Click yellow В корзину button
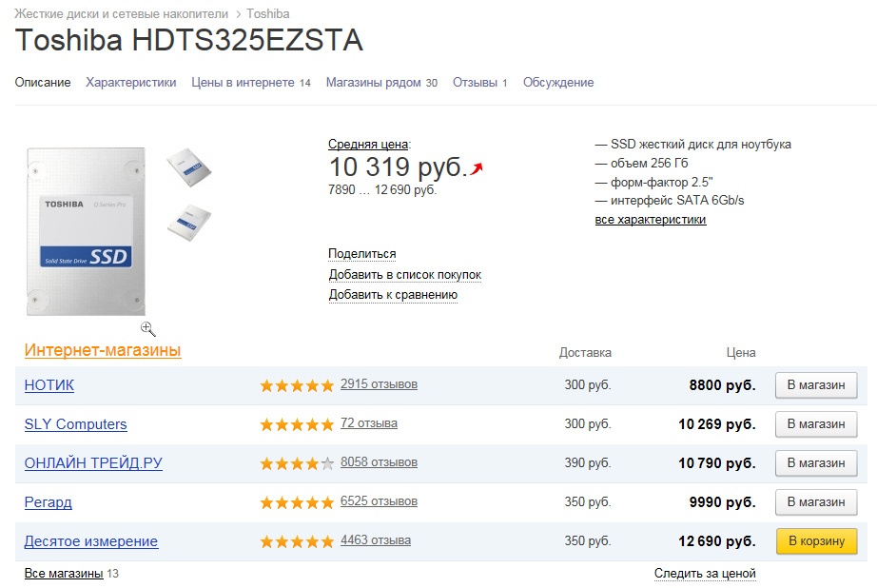Image resolution: width=877 pixels, height=588 pixels. pyautogui.click(x=816, y=541)
